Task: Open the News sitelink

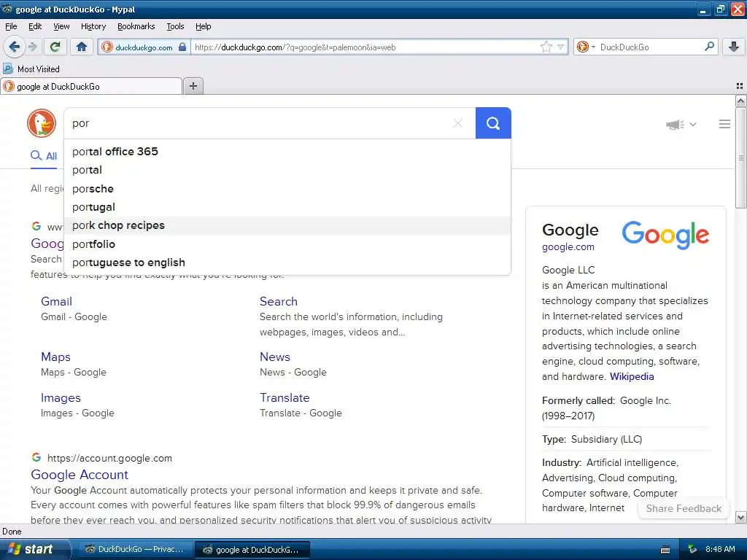Action: point(274,357)
